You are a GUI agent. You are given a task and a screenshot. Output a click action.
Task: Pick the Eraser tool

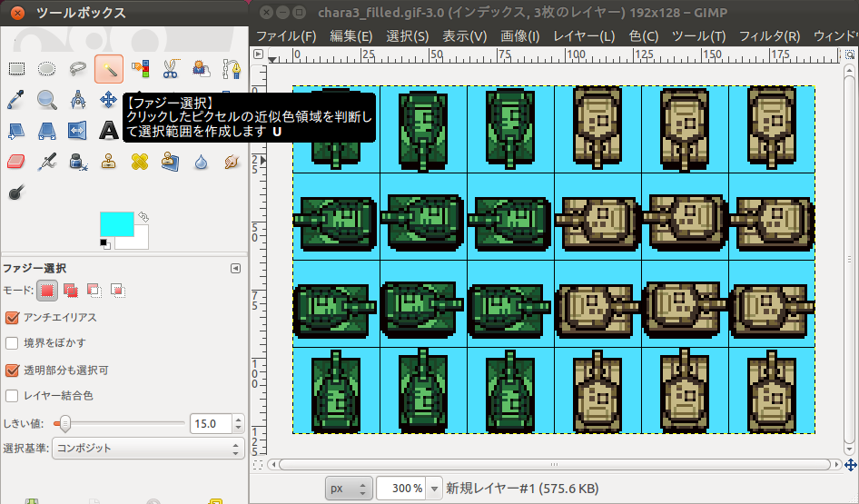pyautogui.click(x=16, y=162)
